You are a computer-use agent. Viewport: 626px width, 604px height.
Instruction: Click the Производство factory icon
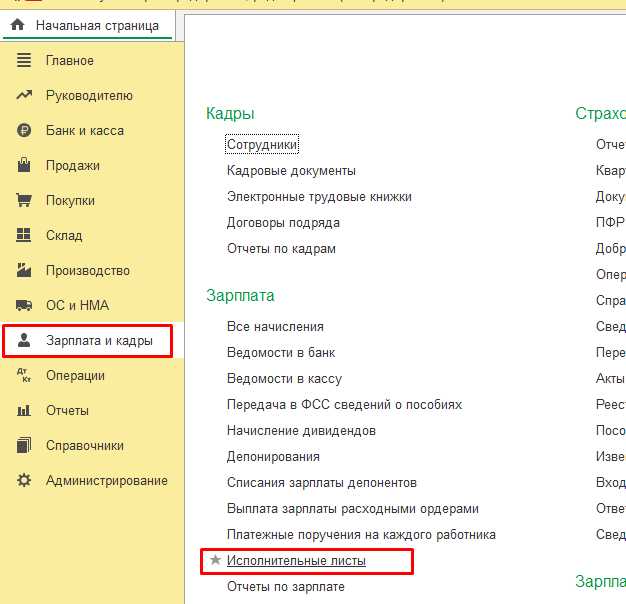tap(25, 271)
